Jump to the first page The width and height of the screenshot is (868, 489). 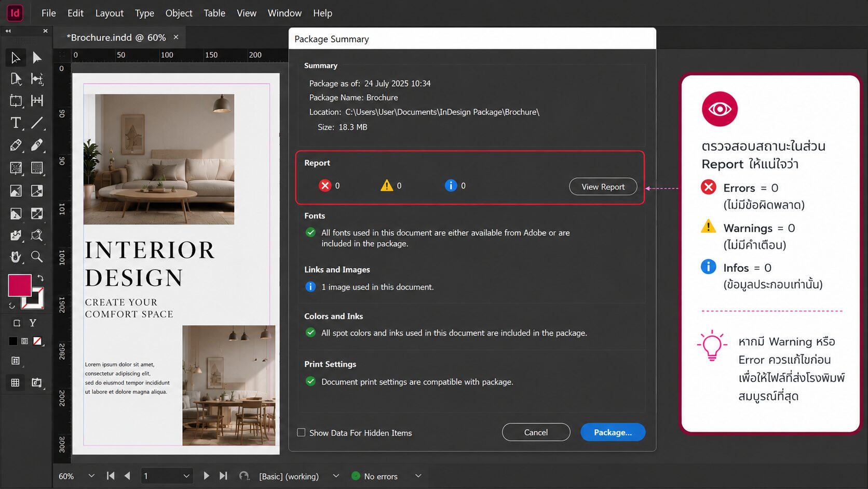click(x=111, y=475)
